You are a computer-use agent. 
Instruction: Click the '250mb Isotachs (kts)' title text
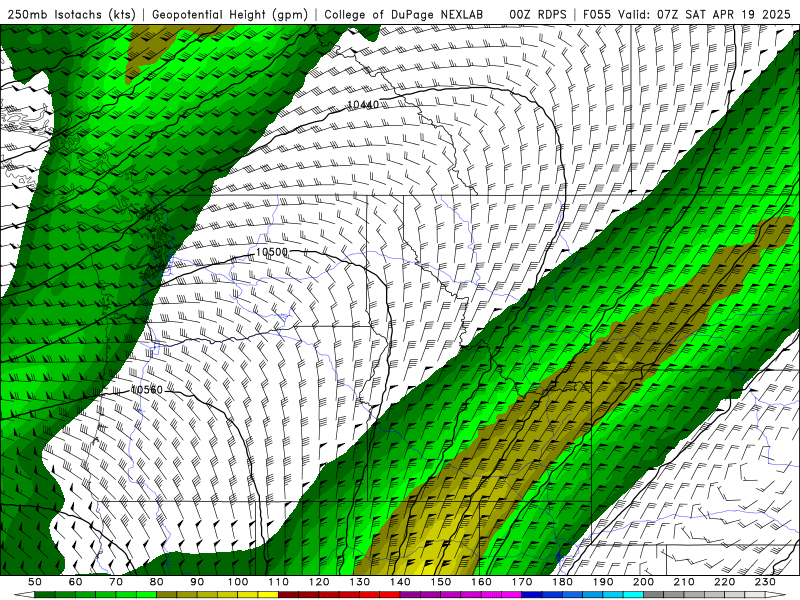point(72,15)
